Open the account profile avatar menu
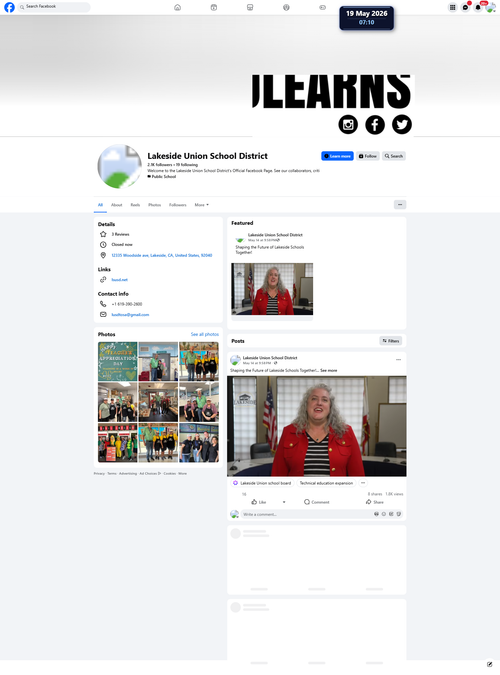The height and width of the screenshot is (675, 500). pyautogui.click(x=490, y=7)
